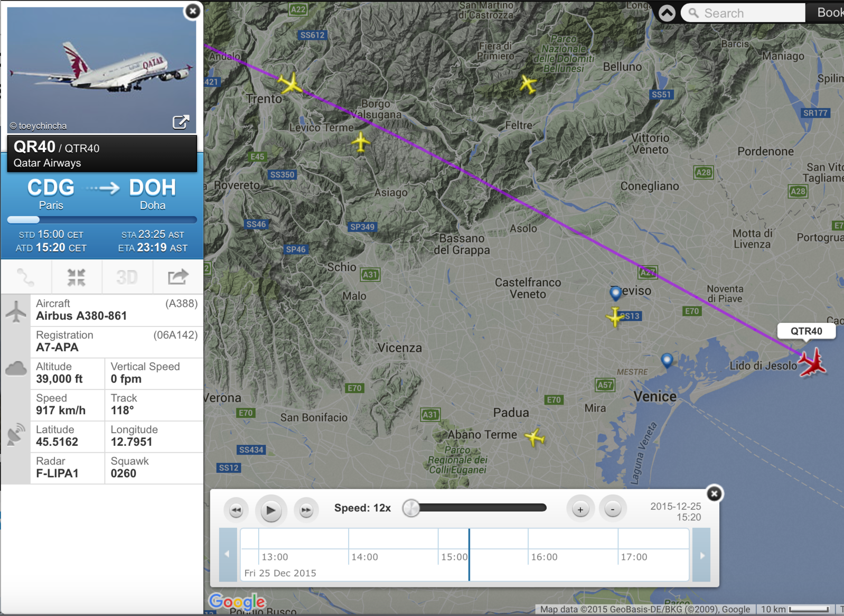Select the yellow aircraft near Trento
Image resolution: width=844 pixels, height=616 pixels.
(x=290, y=83)
